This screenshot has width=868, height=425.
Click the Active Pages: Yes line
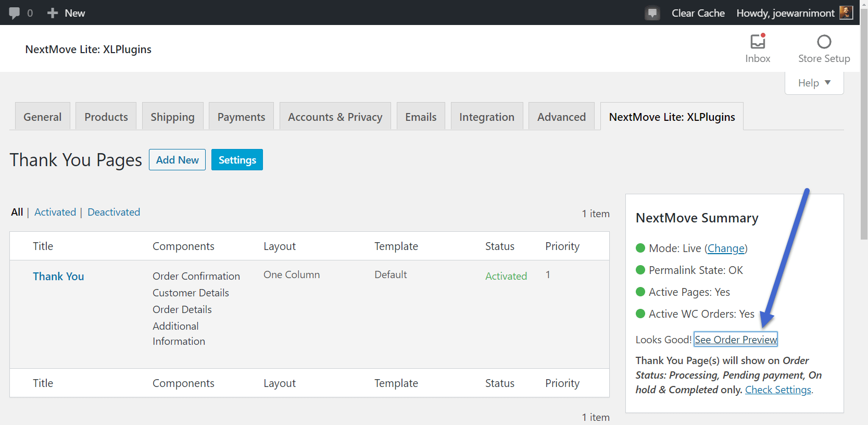pyautogui.click(x=683, y=292)
